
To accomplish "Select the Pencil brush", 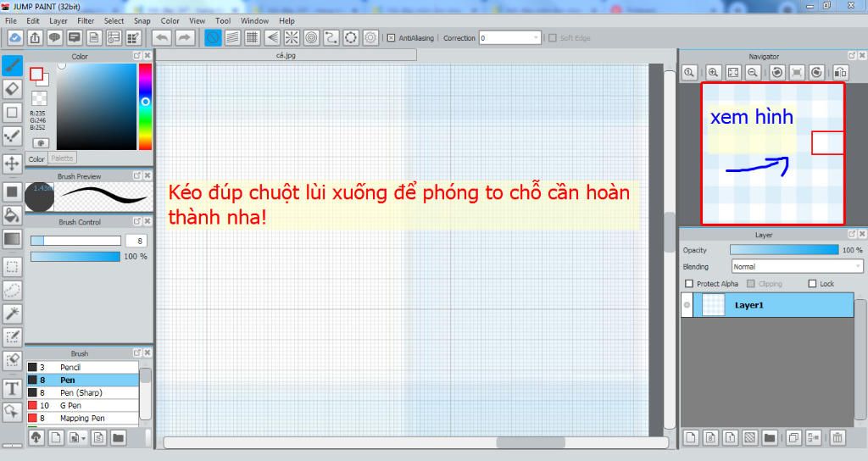I will [82, 367].
